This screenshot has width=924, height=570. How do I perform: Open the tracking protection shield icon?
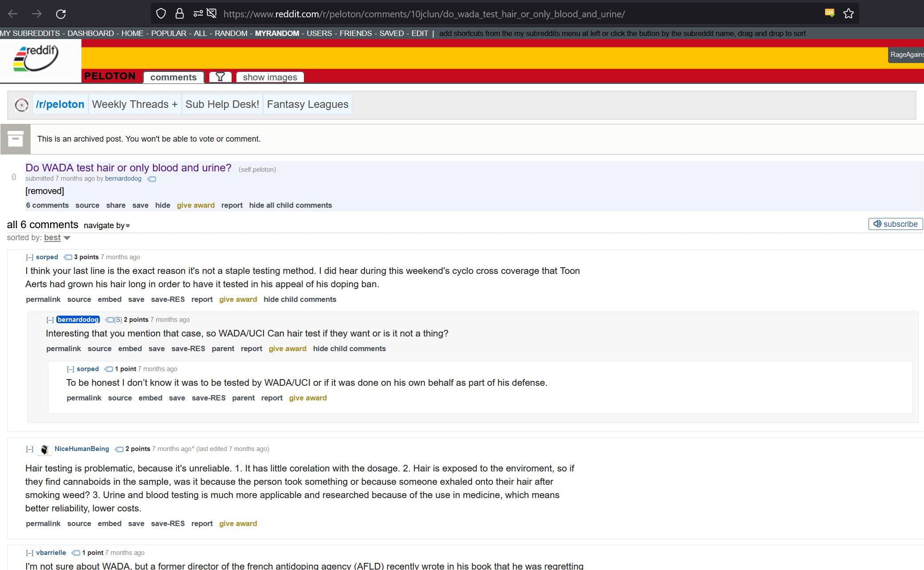[x=161, y=14]
